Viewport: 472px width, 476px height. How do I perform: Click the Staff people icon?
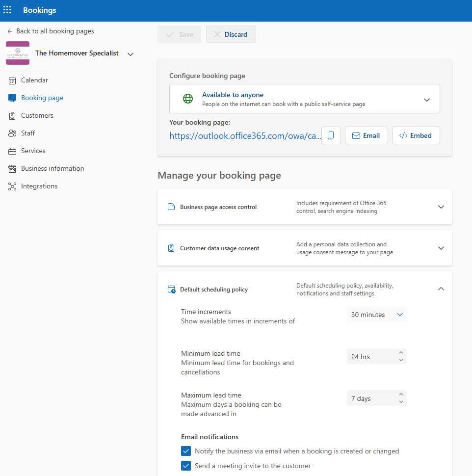pyautogui.click(x=12, y=133)
